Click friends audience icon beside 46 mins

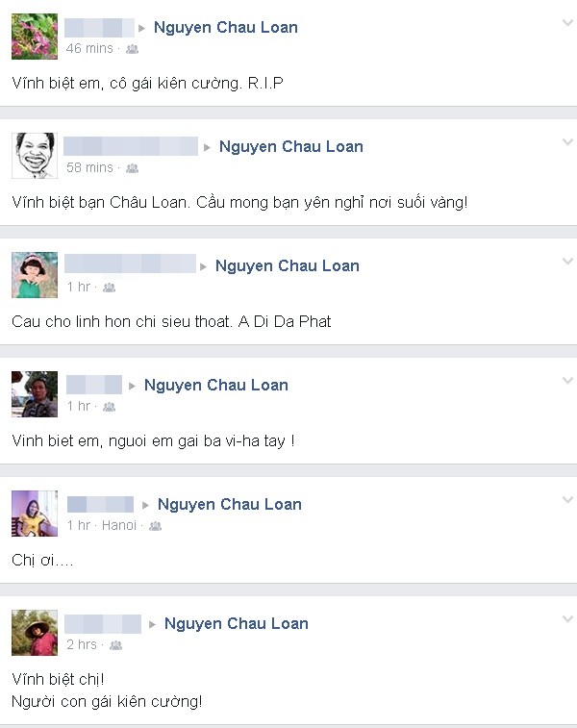pyautogui.click(x=133, y=49)
